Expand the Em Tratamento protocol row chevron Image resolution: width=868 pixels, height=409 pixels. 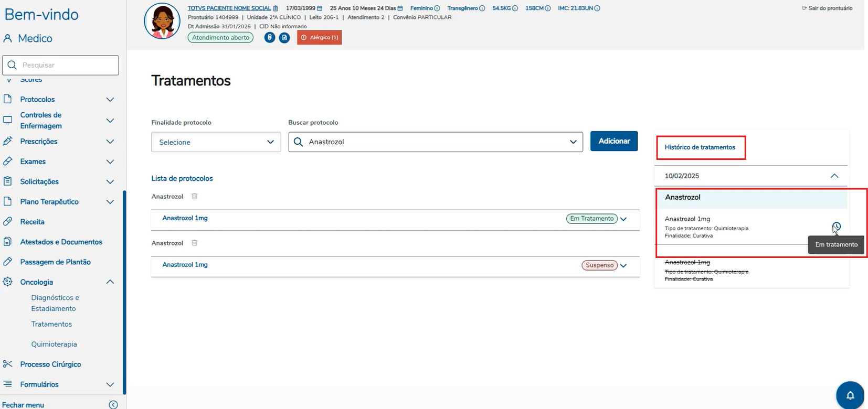pos(623,219)
